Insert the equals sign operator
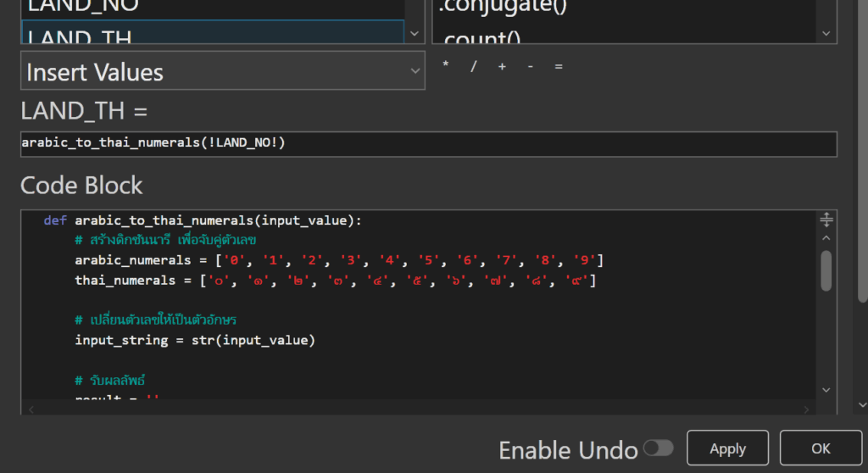This screenshot has width=868, height=473. [x=559, y=67]
